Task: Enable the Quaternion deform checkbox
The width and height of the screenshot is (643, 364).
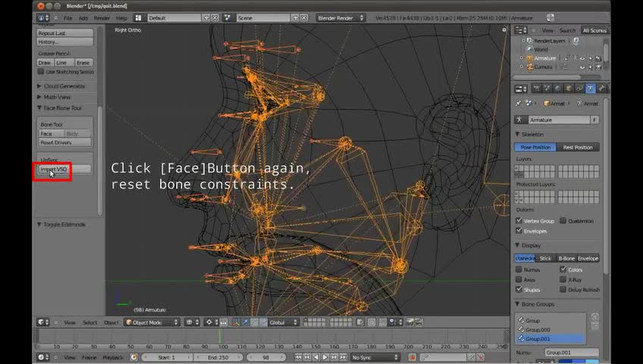Action: [563, 221]
